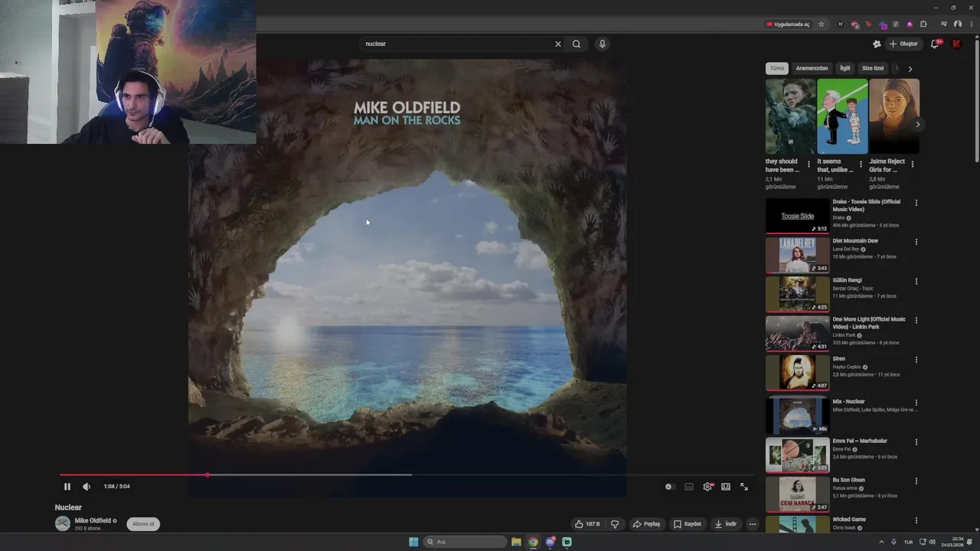Pause the video with the pause button
The image size is (980, 551).
67,487
